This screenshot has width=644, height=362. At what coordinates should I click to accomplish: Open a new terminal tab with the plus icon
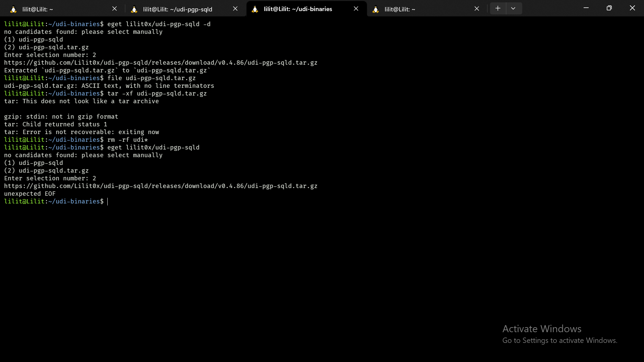[x=498, y=8]
